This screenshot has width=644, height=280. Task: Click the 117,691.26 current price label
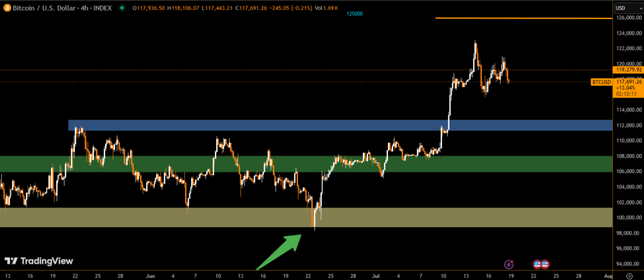click(x=628, y=81)
